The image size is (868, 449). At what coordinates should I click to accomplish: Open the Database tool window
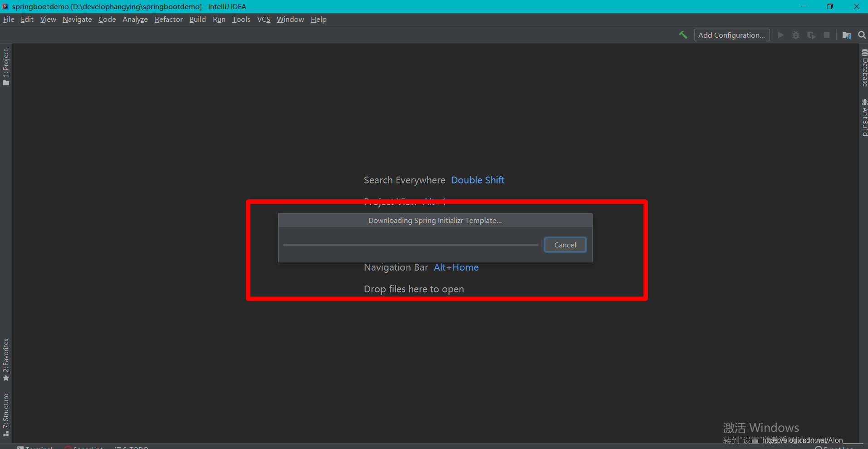tap(864, 68)
